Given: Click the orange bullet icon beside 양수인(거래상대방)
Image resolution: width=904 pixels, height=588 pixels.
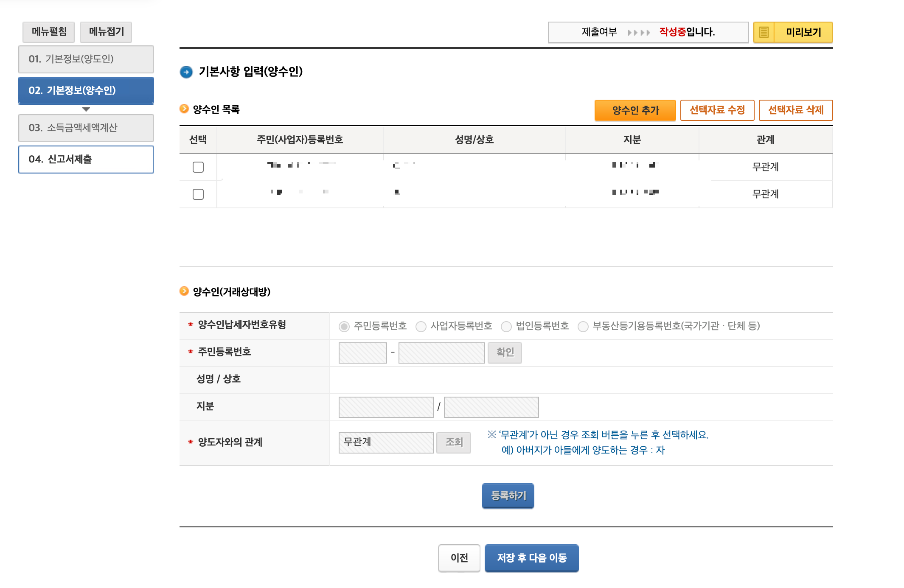Looking at the screenshot, I should [184, 291].
